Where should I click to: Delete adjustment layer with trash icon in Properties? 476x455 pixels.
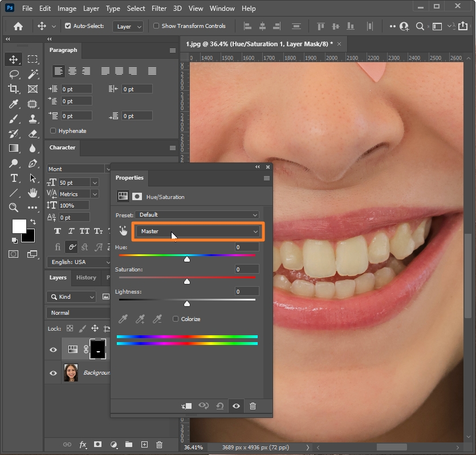tap(253, 406)
